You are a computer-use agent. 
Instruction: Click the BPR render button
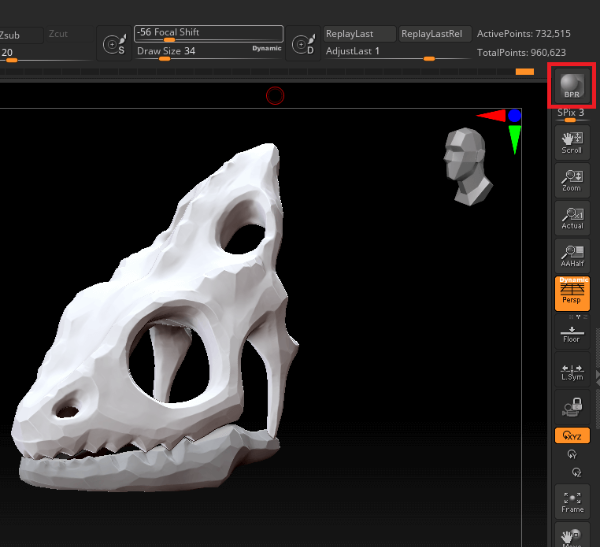tap(572, 86)
